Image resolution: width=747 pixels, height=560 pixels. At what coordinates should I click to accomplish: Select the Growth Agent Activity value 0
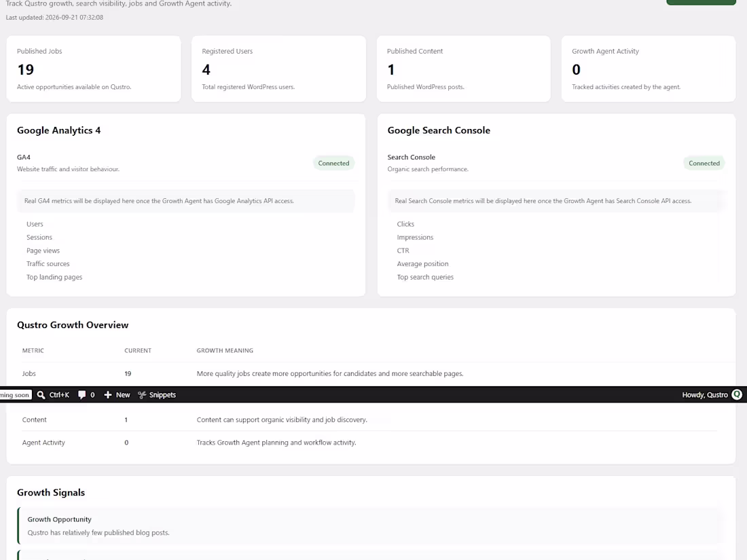pyautogui.click(x=577, y=69)
